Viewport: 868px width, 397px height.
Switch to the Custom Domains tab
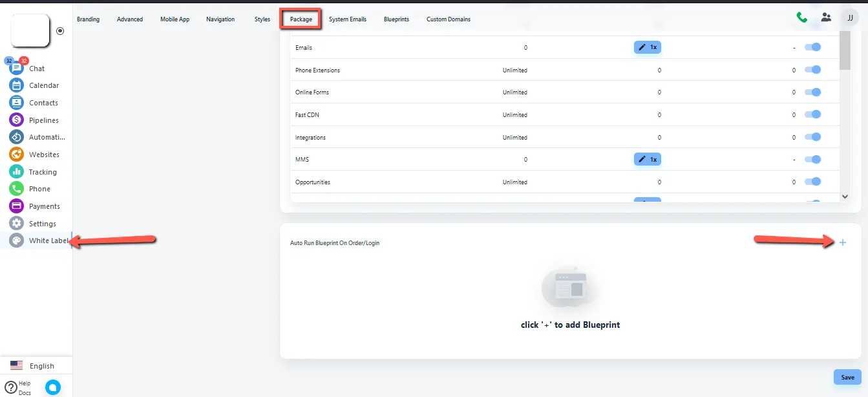click(449, 19)
